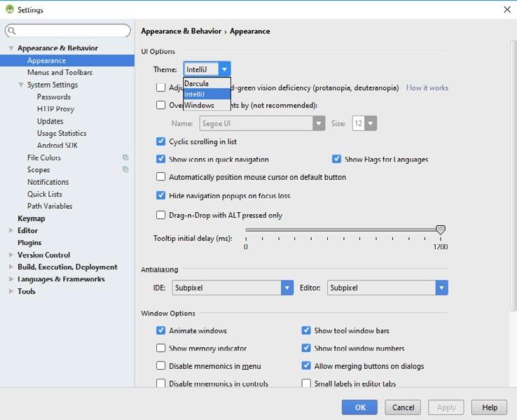Open Passwords settings
The image size is (517, 420).
tap(54, 97)
